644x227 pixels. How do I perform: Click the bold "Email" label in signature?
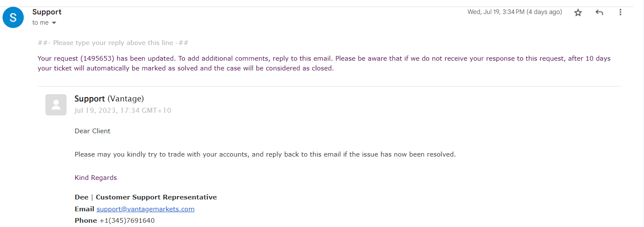point(84,209)
